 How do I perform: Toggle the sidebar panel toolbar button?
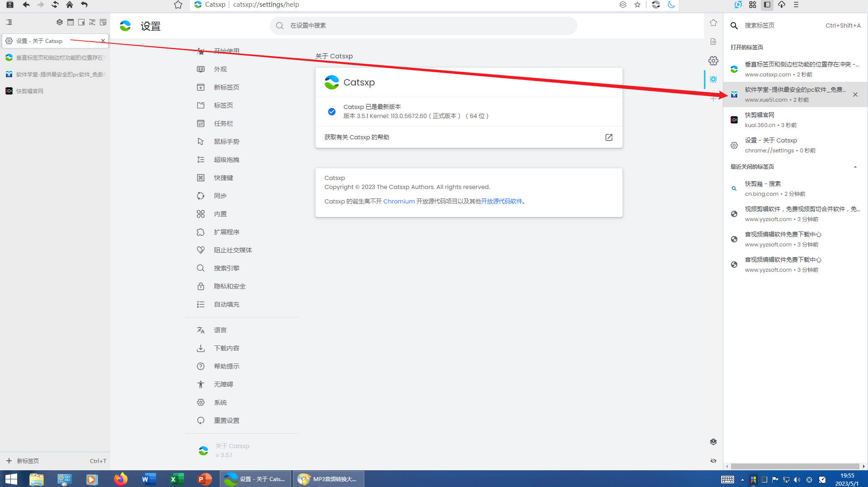tap(767, 5)
